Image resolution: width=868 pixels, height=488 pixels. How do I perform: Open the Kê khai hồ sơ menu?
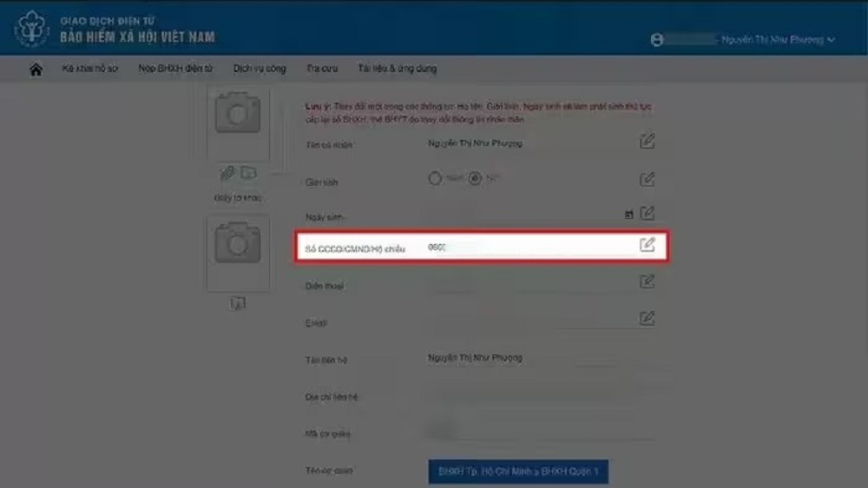89,69
